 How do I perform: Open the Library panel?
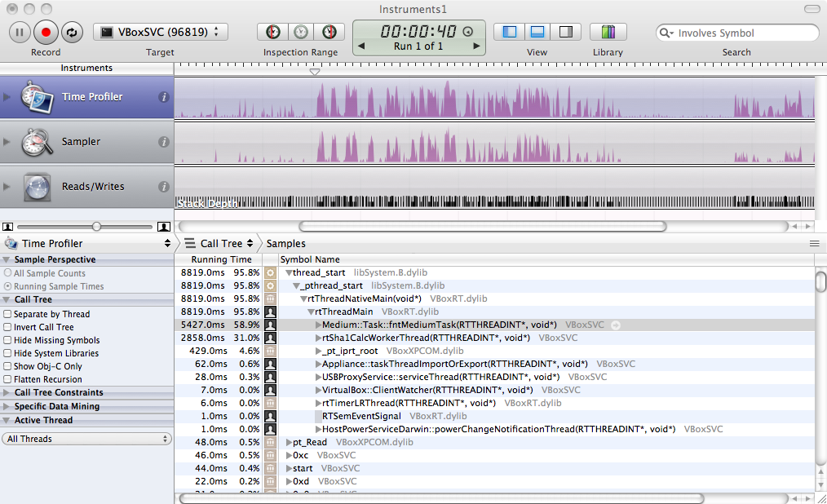608,32
